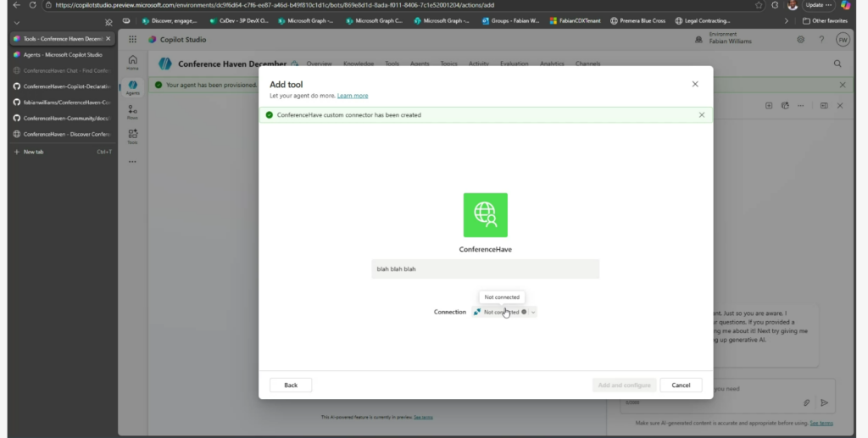Follow the Learn more link

pos(353,96)
